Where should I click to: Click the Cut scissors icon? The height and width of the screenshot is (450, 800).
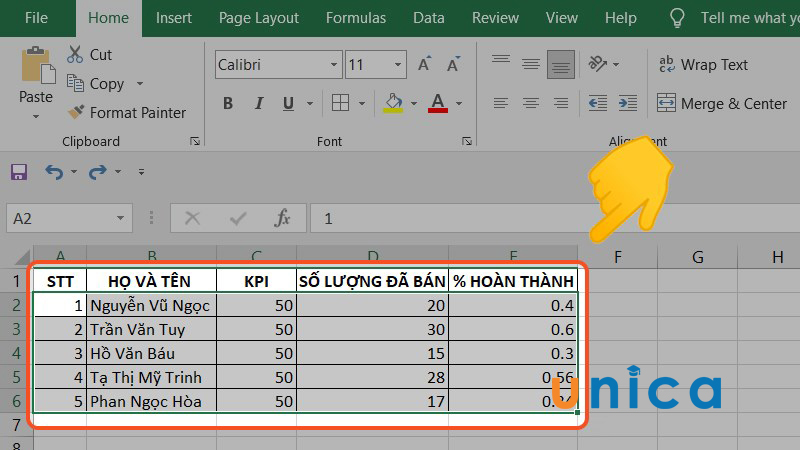pyautogui.click(x=76, y=55)
